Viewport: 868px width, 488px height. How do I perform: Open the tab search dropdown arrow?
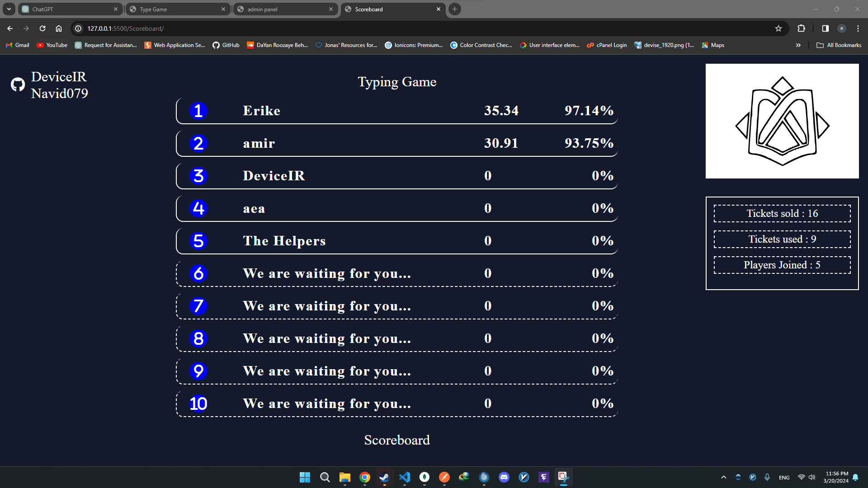[9, 9]
